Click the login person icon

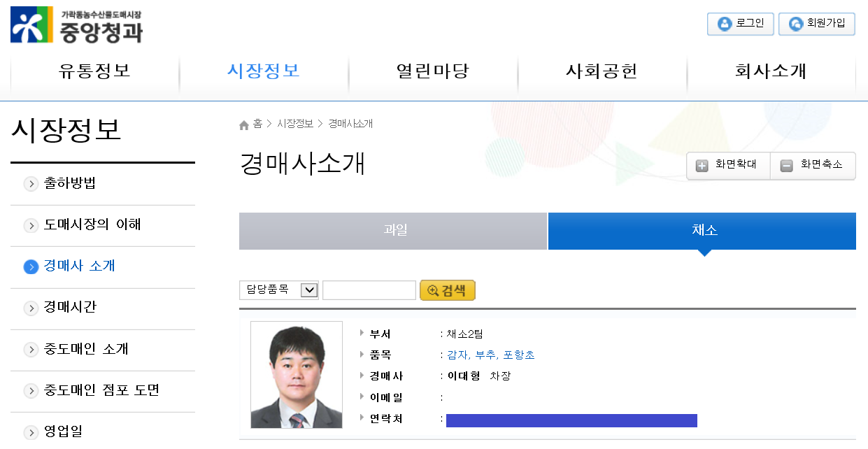[725, 24]
